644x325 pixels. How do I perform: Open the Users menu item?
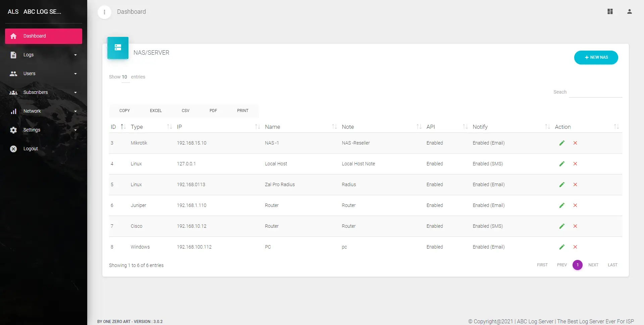pos(44,73)
